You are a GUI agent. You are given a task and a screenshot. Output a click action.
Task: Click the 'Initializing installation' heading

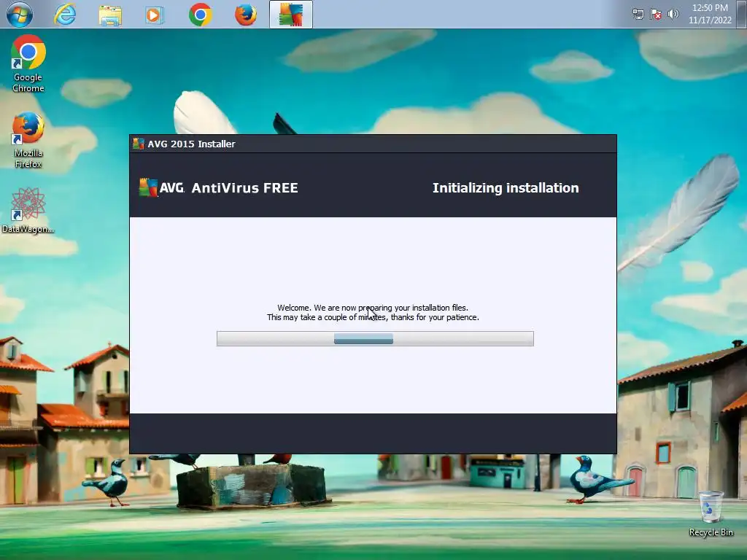506,187
